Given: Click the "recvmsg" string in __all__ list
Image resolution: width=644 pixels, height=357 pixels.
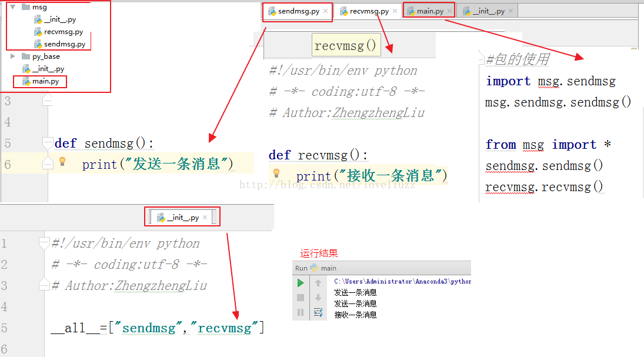Looking at the screenshot, I should (224, 328).
